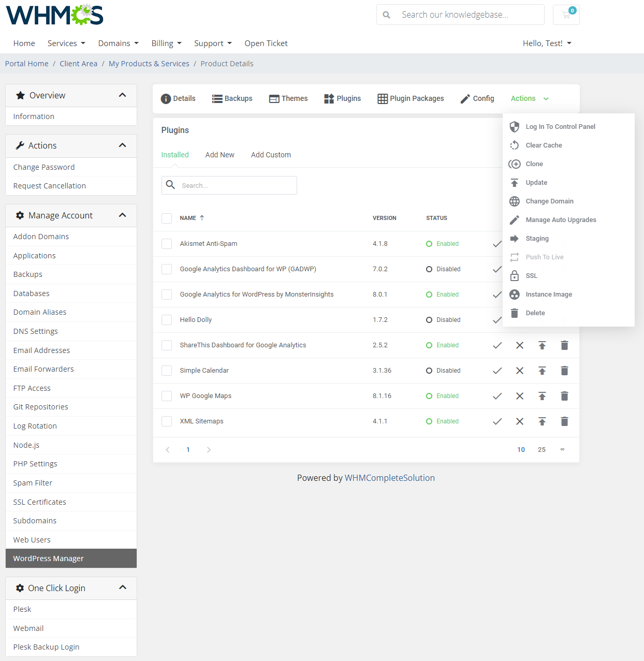The height and width of the screenshot is (661, 644).
Task: Collapse the Manage Account sidebar panel
Action: (x=123, y=215)
